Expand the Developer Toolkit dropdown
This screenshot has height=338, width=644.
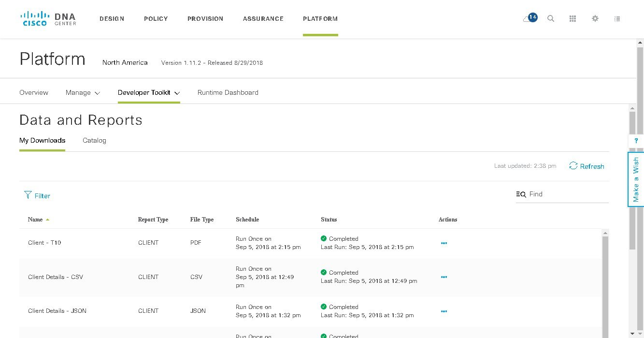(x=149, y=92)
